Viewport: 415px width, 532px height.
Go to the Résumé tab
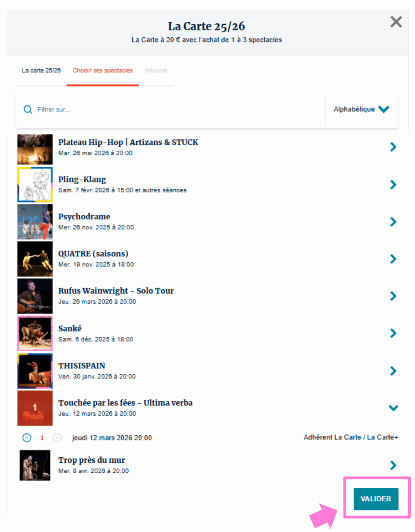pos(156,70)
